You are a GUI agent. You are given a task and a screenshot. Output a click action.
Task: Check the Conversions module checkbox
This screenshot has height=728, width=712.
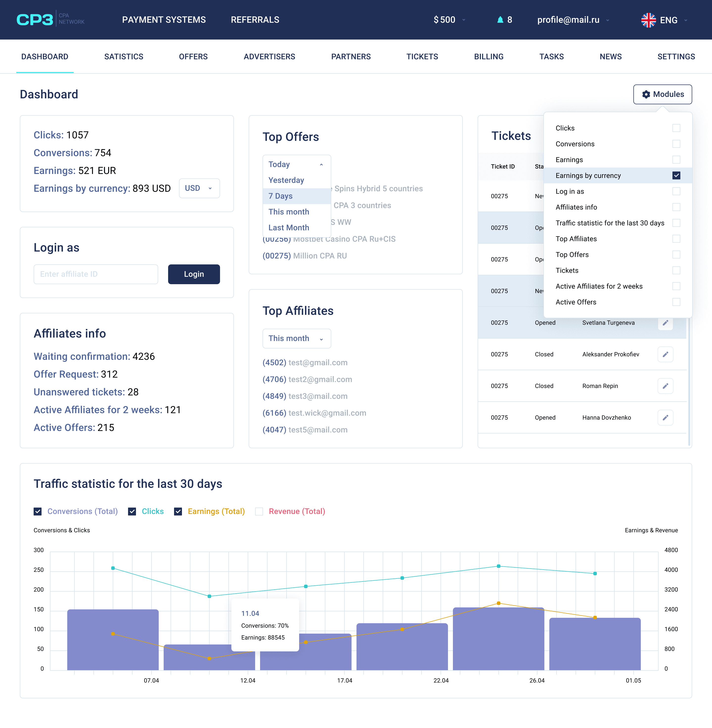[676, 144]
